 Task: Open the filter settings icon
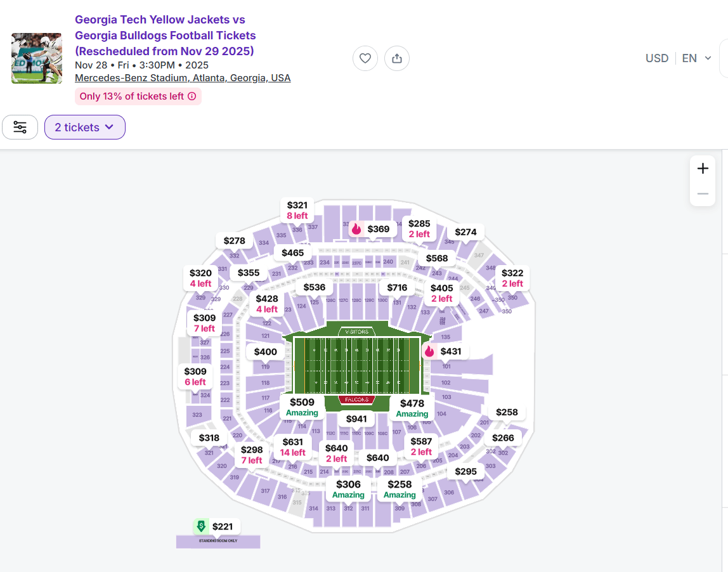(x=20, y=127)
